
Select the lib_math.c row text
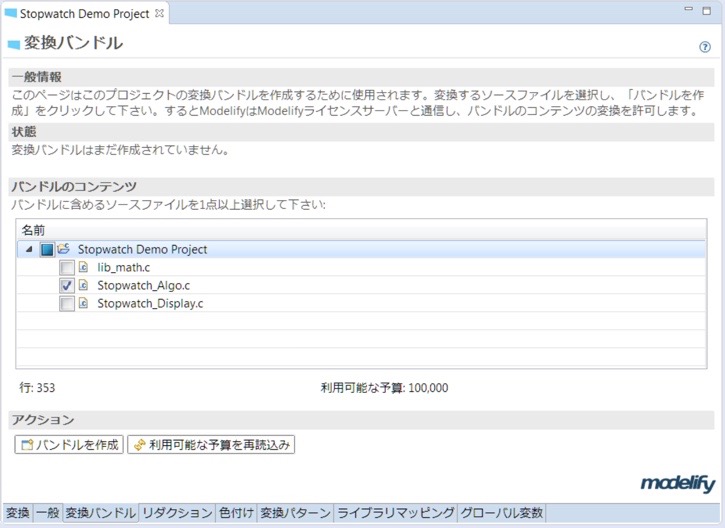(x=123, y=268)
